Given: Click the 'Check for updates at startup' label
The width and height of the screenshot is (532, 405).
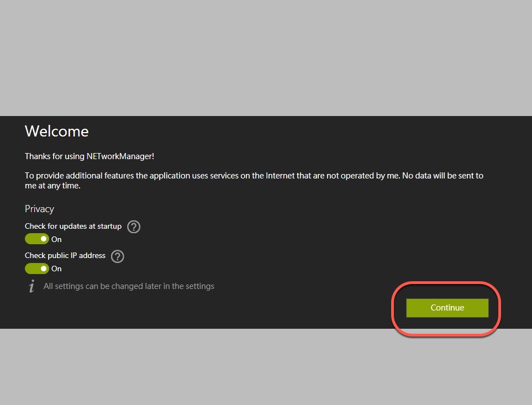Looking at the screenshot, I should (73, 226).
